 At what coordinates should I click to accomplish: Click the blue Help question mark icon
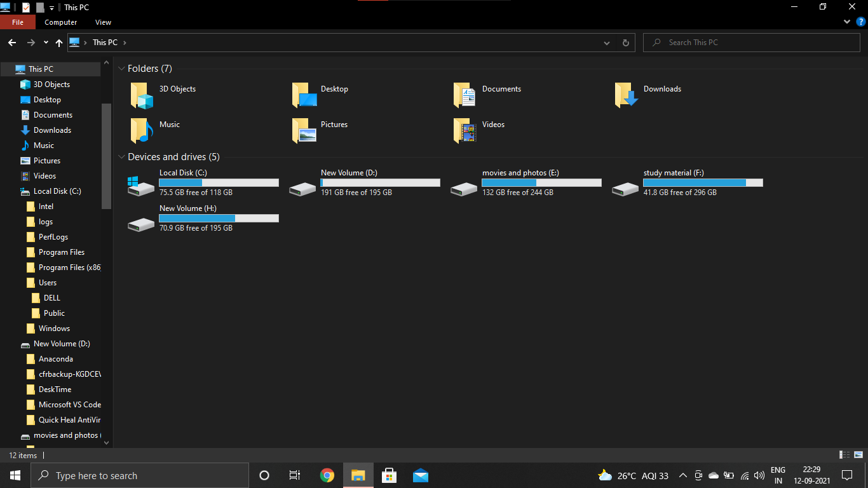point(861,22)
